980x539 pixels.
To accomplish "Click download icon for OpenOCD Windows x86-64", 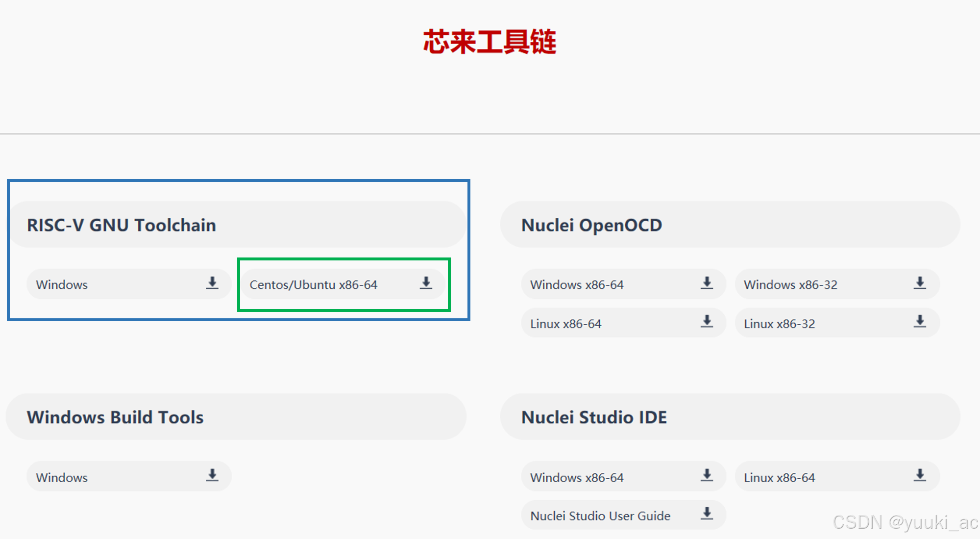I will coord(707,283).
